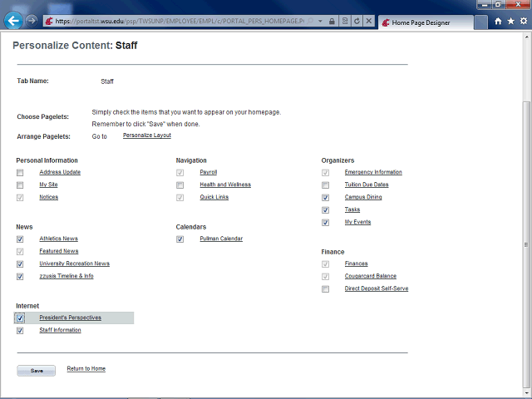Uncheck the President's Perspectives checkbox
This screenshot has width=532, height=399.
(x=20, y=318)
